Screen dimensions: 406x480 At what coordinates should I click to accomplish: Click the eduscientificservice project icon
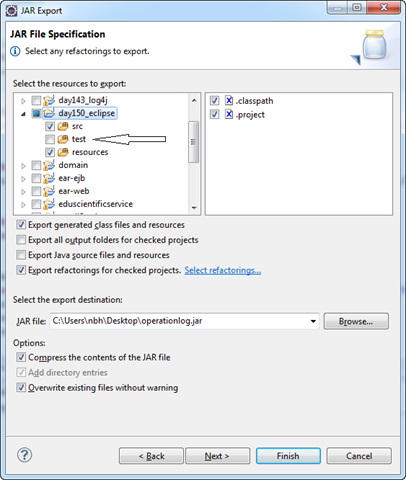(49, 204)
